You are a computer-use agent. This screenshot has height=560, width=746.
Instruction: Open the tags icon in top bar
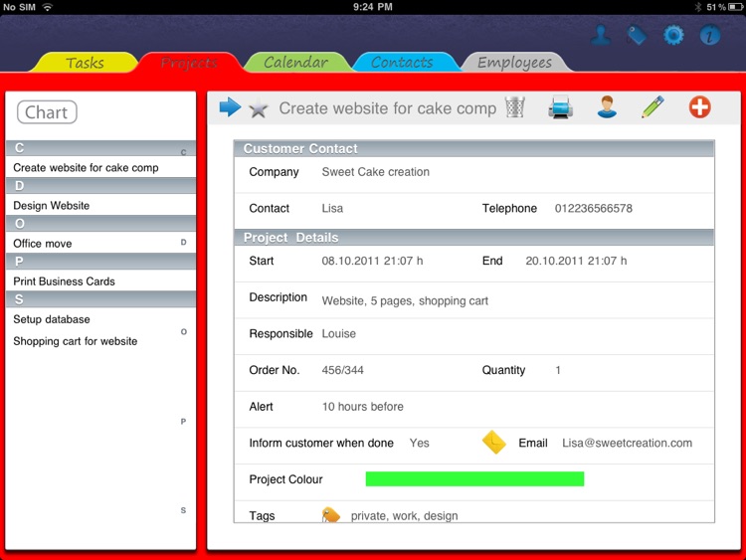click(637, 35)
